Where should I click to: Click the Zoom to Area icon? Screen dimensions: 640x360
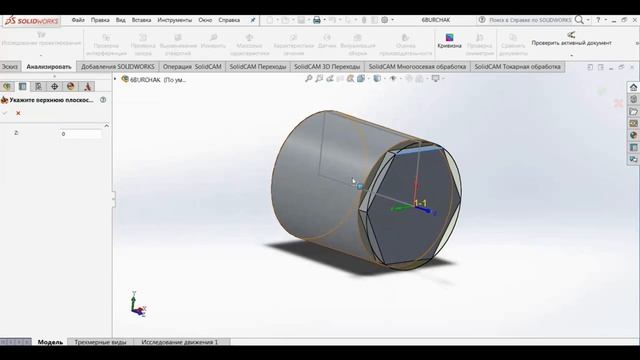(319, 78)
